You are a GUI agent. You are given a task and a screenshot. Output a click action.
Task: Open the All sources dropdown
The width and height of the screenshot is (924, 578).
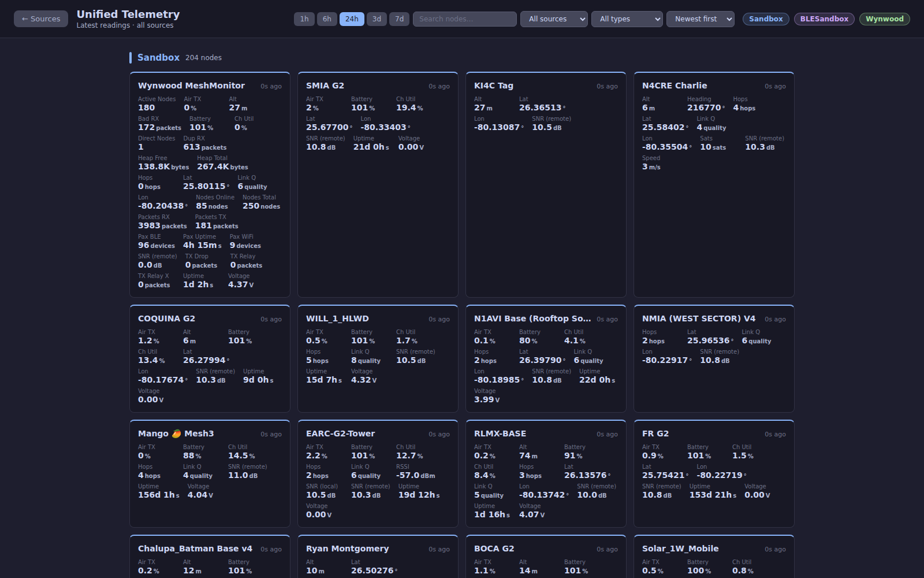click(x=553, y=18)
